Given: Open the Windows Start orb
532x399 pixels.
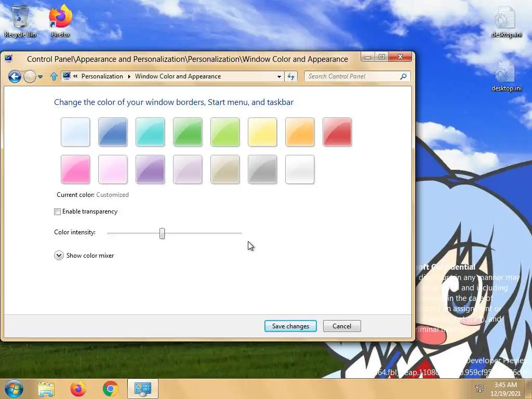Looking at the screenshot, I should coord(14,389).
